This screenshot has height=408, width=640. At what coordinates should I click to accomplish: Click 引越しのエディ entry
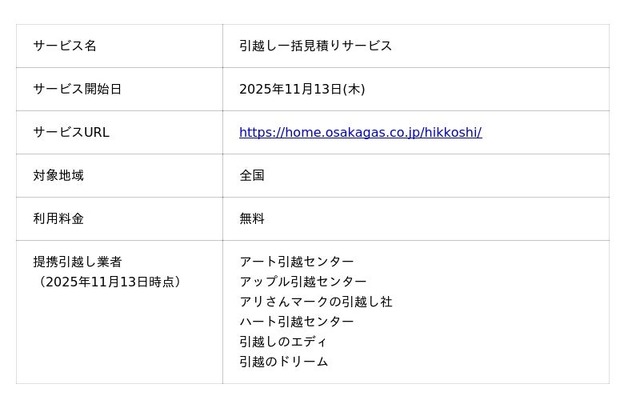[x=283, y=341]
